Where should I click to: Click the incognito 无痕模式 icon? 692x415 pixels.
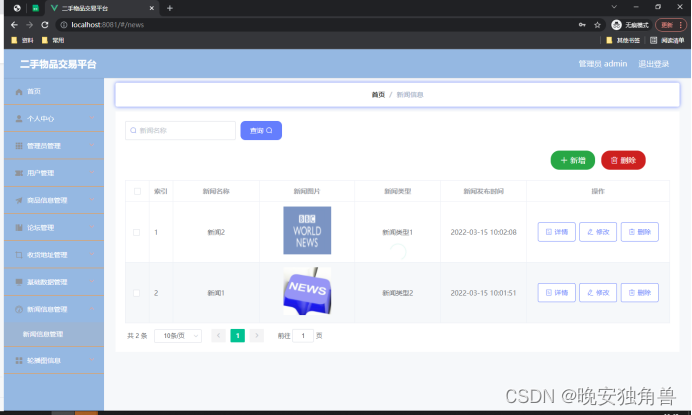pyautogui.click(x=617, y=25)
